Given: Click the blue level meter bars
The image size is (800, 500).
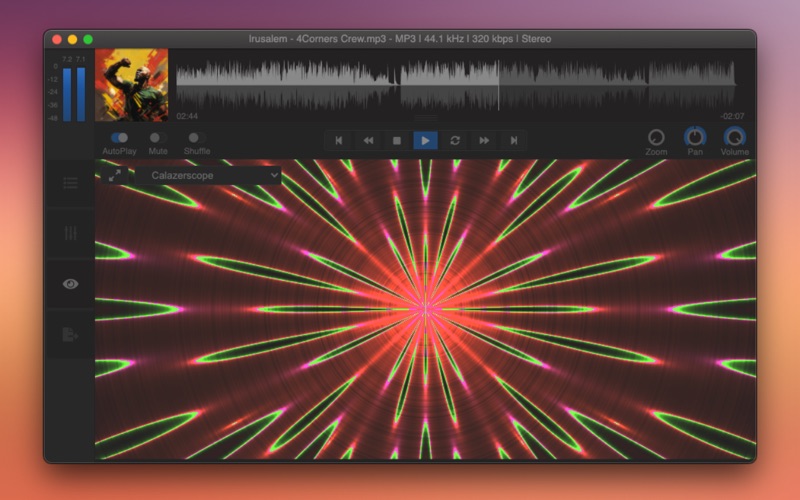Looking at the screenshot, I should [74, 94].
